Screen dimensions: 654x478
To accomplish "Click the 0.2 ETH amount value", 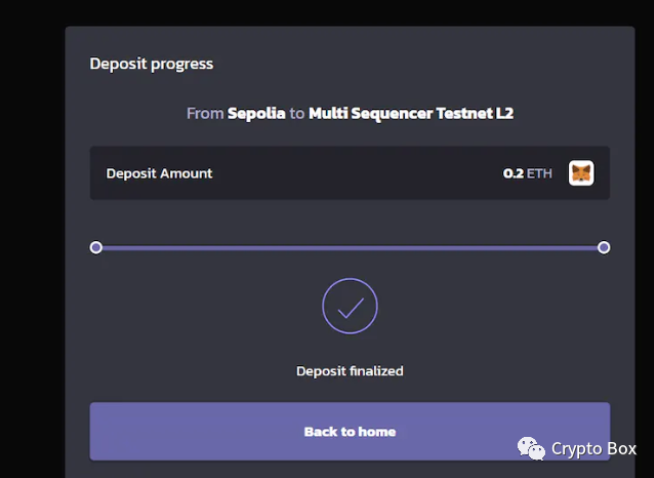I will [527, 173].
